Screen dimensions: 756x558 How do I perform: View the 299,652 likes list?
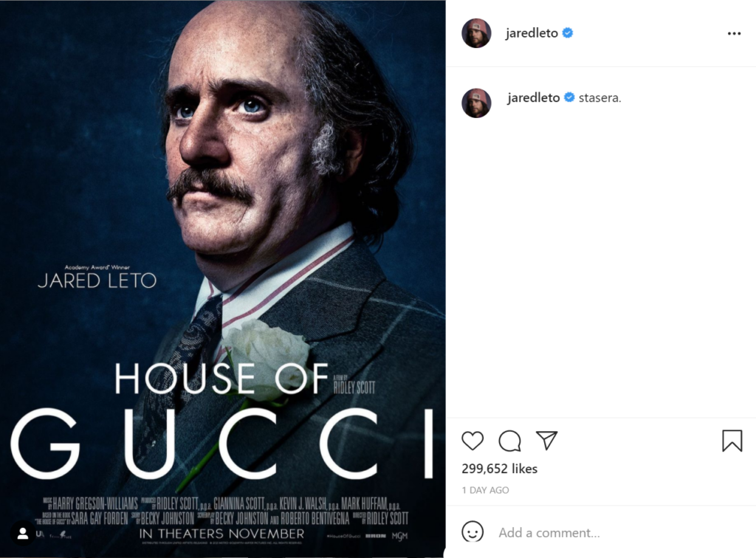(500, 469)
